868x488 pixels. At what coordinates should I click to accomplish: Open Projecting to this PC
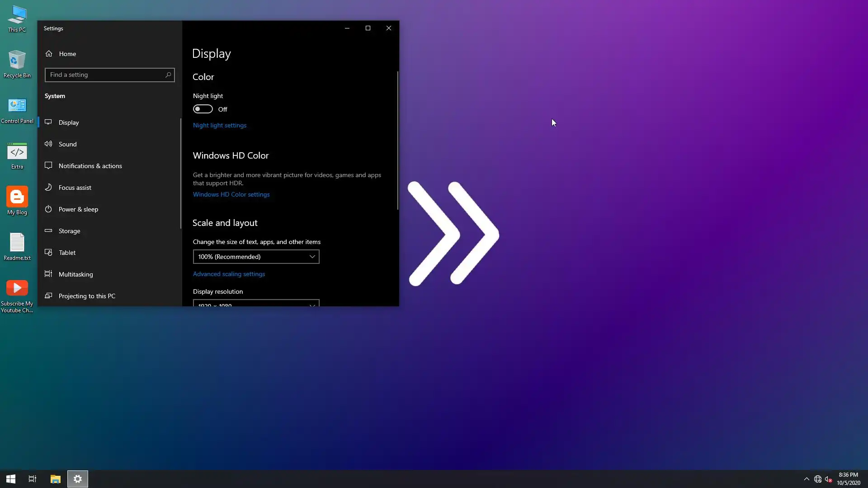tap(87, 296)
